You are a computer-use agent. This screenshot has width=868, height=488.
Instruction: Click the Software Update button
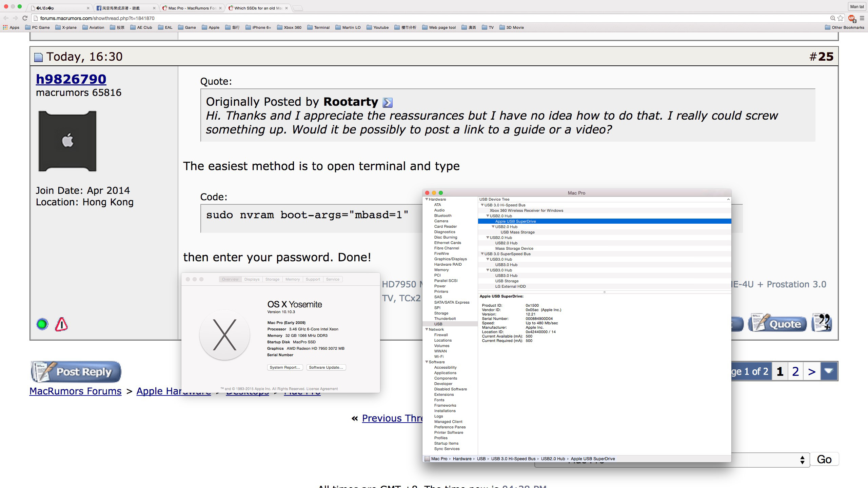(326, 367)
